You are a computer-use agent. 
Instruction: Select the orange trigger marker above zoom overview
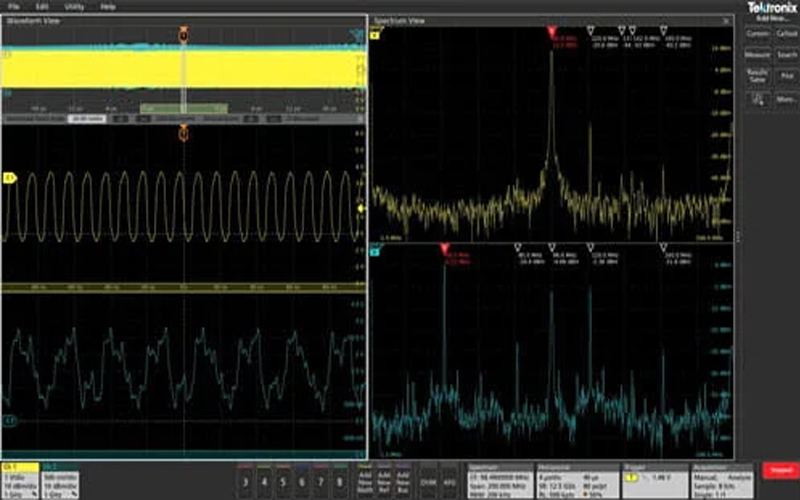point(183,36)
